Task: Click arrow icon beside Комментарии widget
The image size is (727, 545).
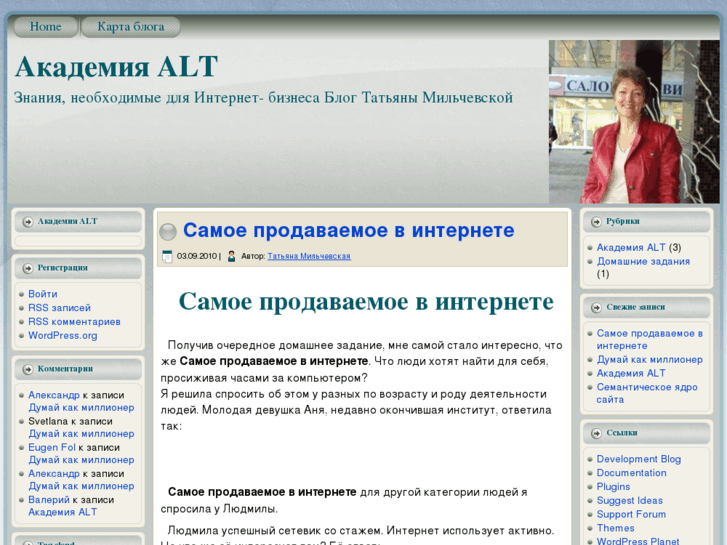Action: pos(28,369)
